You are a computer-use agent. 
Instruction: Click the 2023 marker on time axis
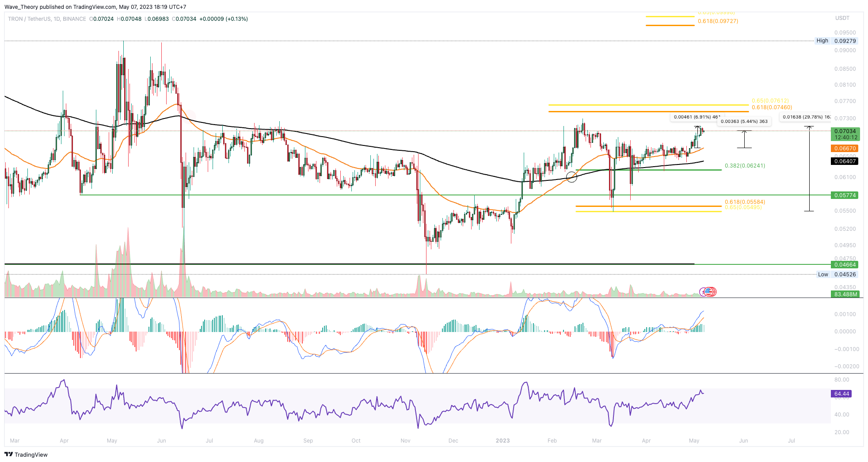tap(503, 441)
